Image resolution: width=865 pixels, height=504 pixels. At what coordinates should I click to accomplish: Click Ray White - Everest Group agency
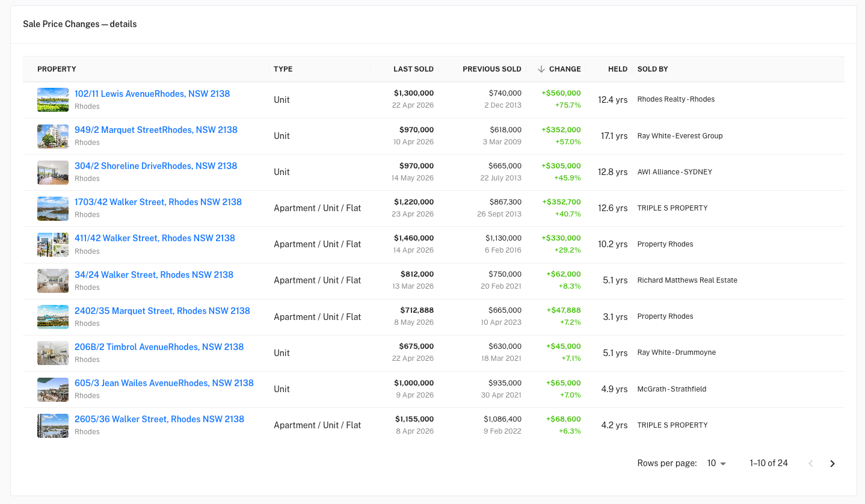tap(680, 136)
